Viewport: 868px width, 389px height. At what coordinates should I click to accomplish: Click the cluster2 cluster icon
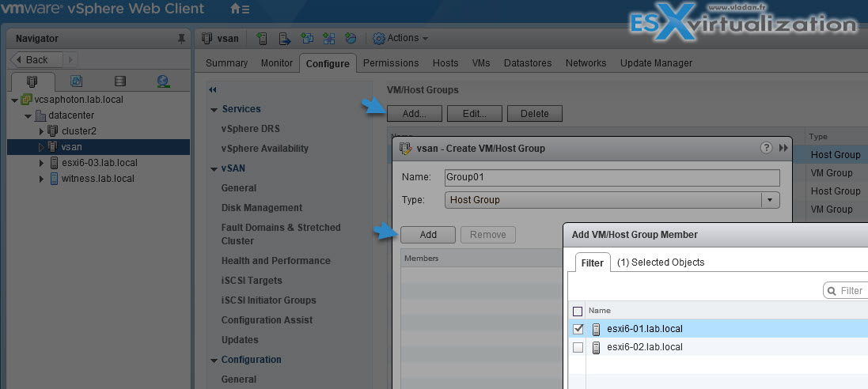[x=52, y=131]
